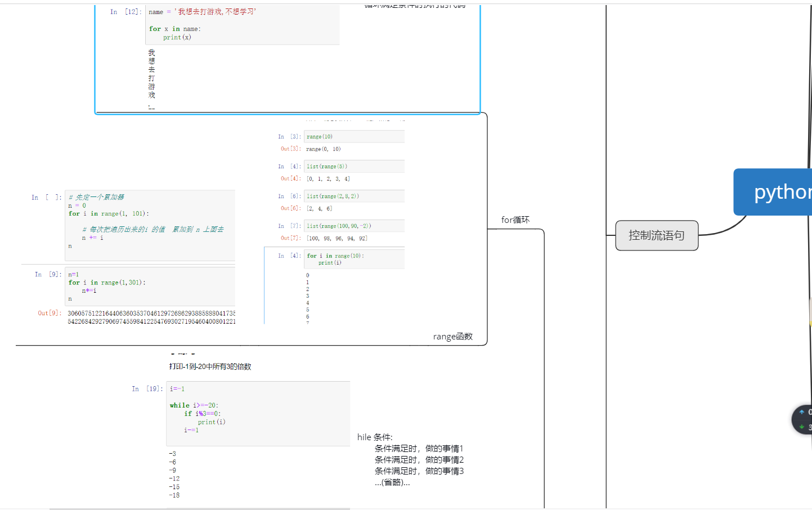Screen dimensions: 812x510
Task: Click the for i in range(10) code cell
Action: coord(353,259)
